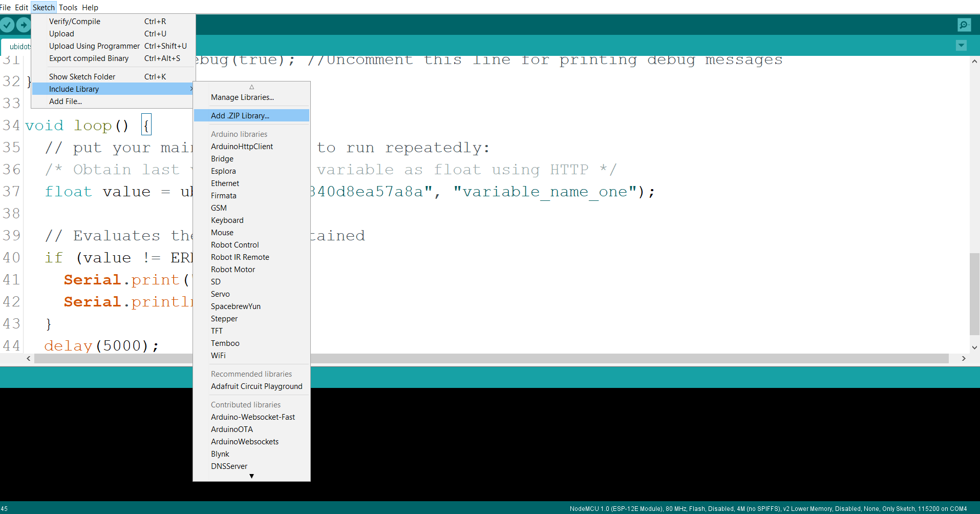Viewport: 980px width, 514px height.
Task: Include the Blynk library
Action: pyautogui.click(x=251, y=454)
